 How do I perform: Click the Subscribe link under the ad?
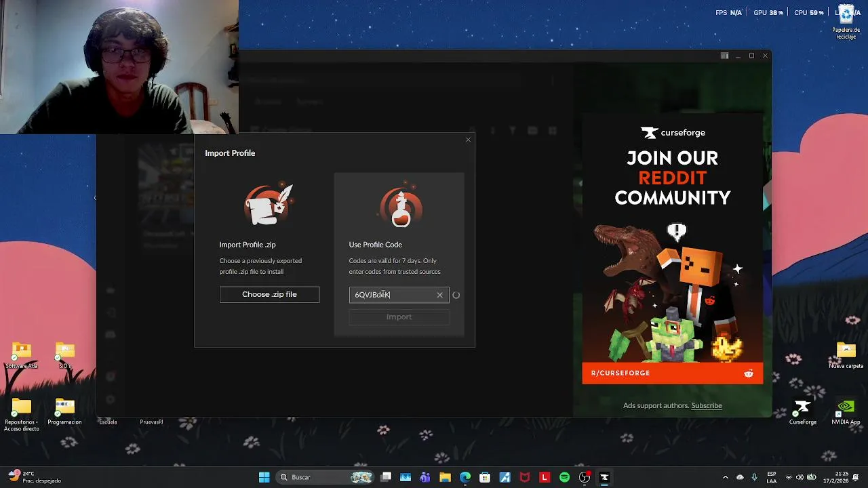click(x=707, y=405)
